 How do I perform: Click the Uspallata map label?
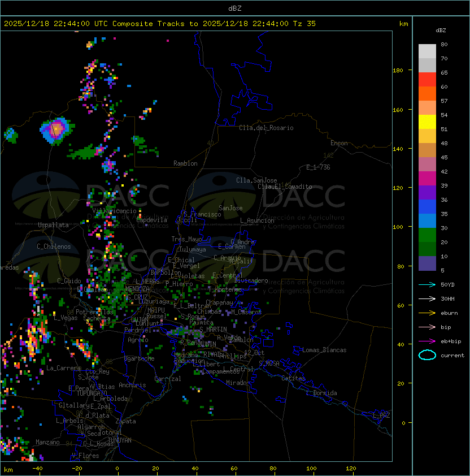(53, 225)
